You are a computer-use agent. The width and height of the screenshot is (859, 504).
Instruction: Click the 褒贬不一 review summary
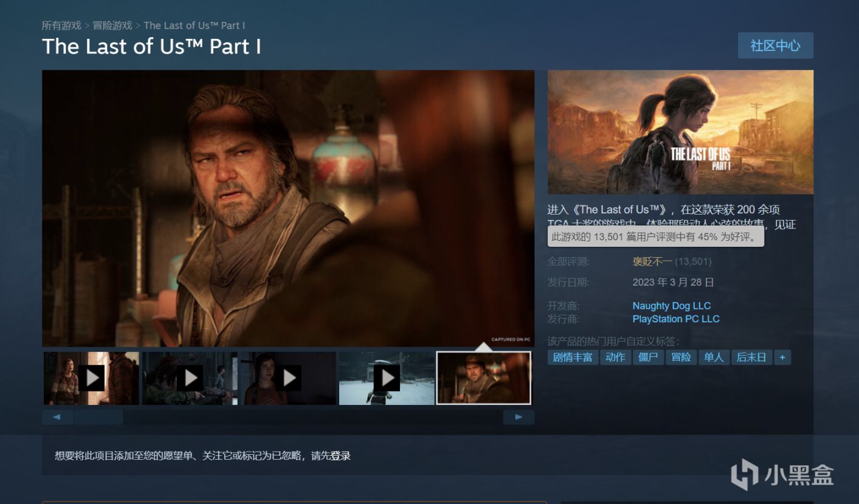pyautogui.click(x=652, y=262)
